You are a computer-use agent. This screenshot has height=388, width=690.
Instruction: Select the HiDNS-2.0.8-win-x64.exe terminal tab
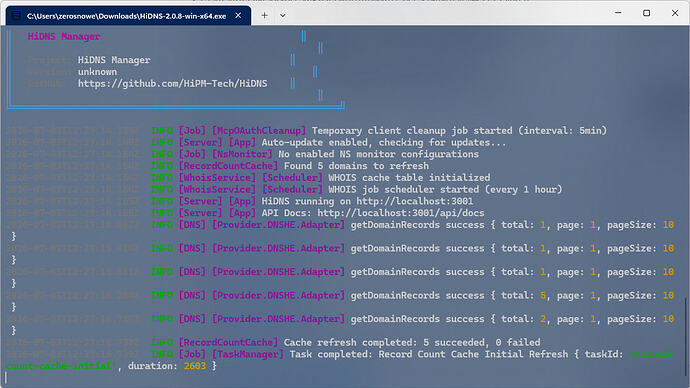(128, 16)
